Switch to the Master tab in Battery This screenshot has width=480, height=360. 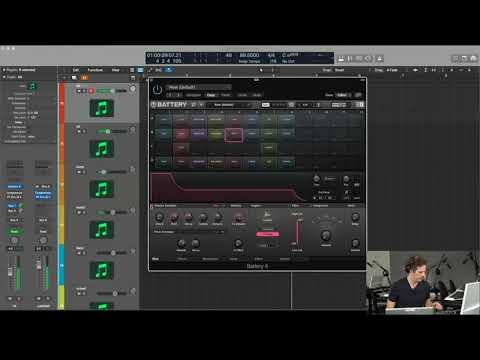pyautogui.click(x=285, y=259)
